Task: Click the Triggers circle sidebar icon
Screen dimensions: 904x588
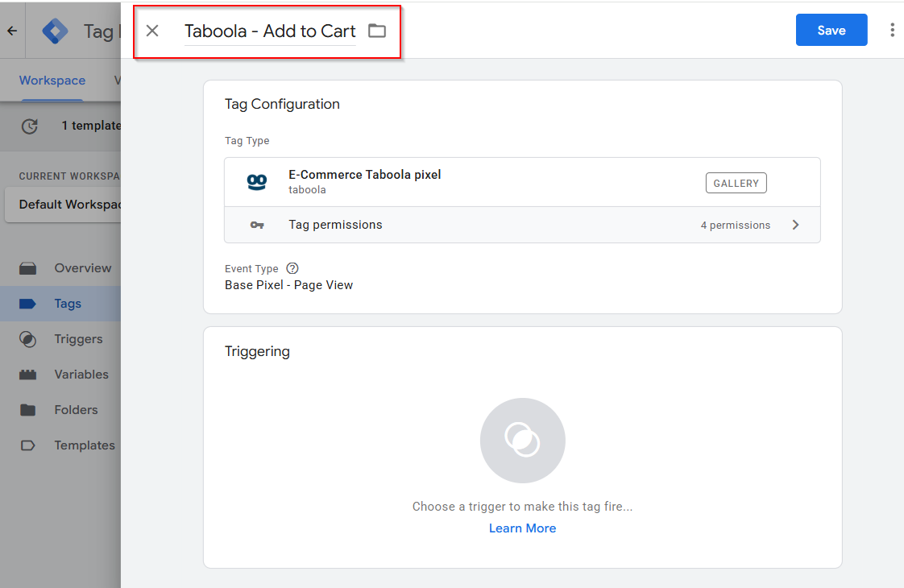Action: (x=27, y=340)
